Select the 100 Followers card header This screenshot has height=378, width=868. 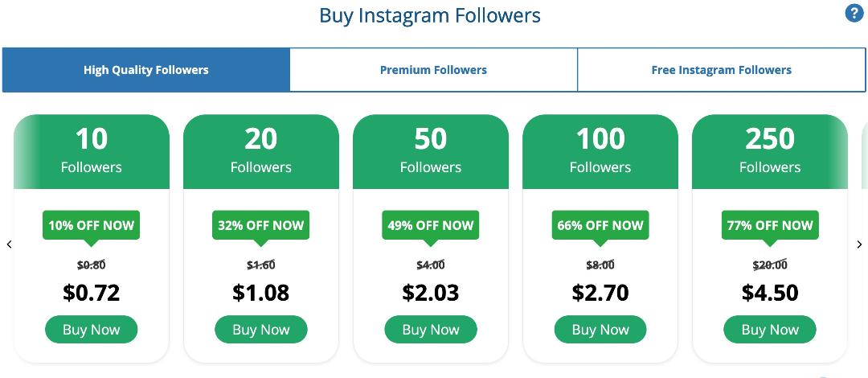click(x=600, y=151)
